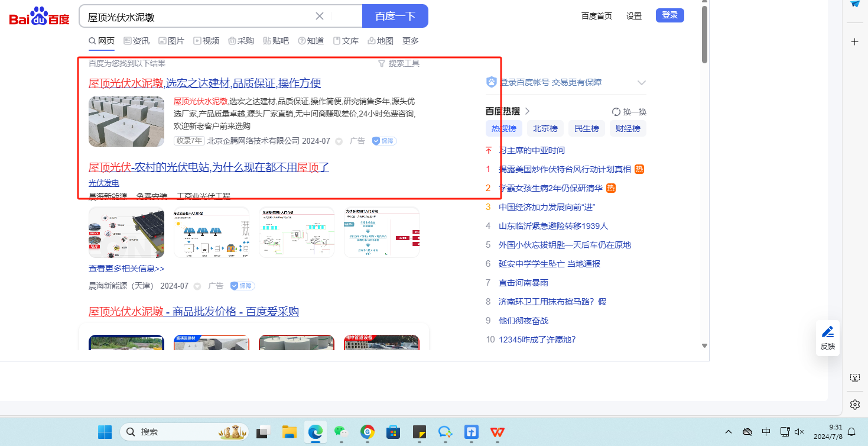
Task: Open hot topic 他们彻夜奋战
Action: [524, 321]
